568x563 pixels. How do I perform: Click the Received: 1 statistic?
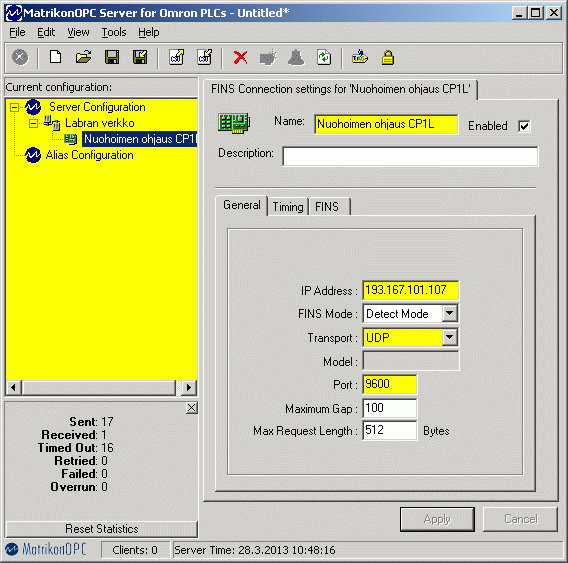74,435
